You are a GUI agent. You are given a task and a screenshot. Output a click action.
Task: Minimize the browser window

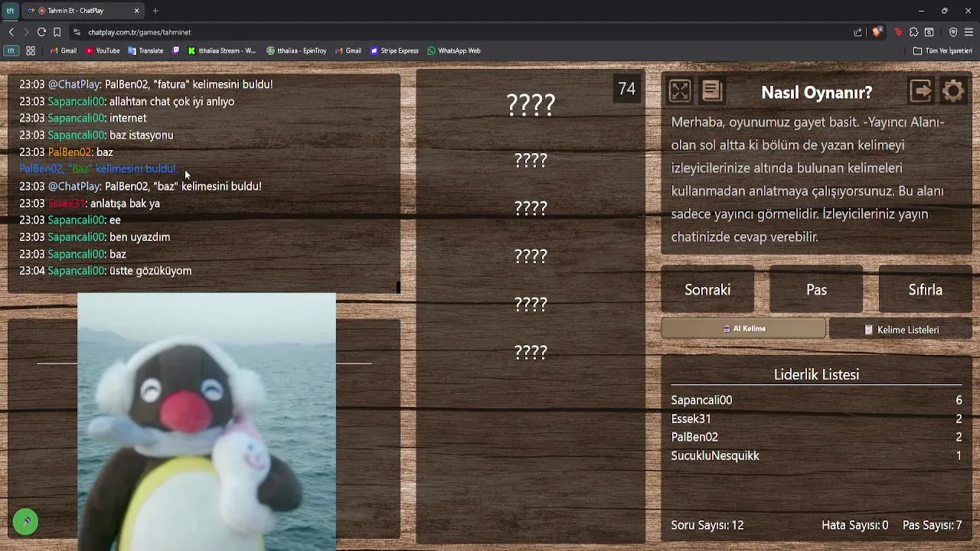pos(921,11)
